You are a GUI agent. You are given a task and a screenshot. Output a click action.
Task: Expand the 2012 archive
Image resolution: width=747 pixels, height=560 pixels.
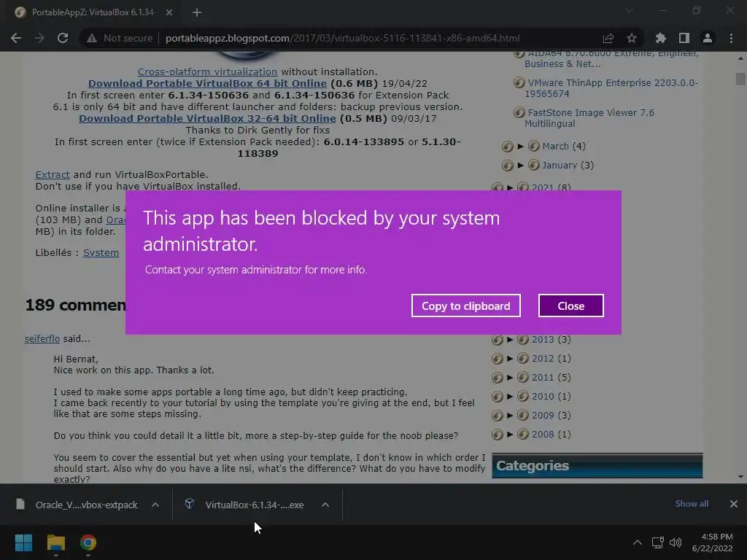coord(510,359)
